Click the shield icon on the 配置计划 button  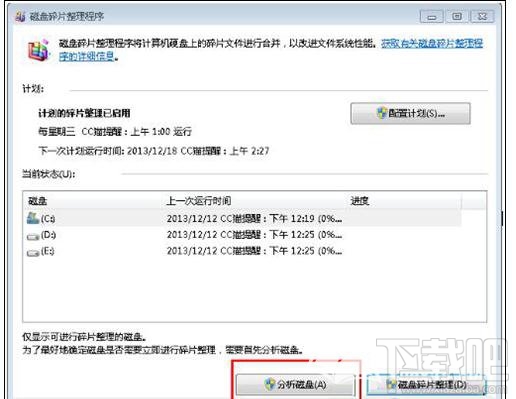coord(381,113)
